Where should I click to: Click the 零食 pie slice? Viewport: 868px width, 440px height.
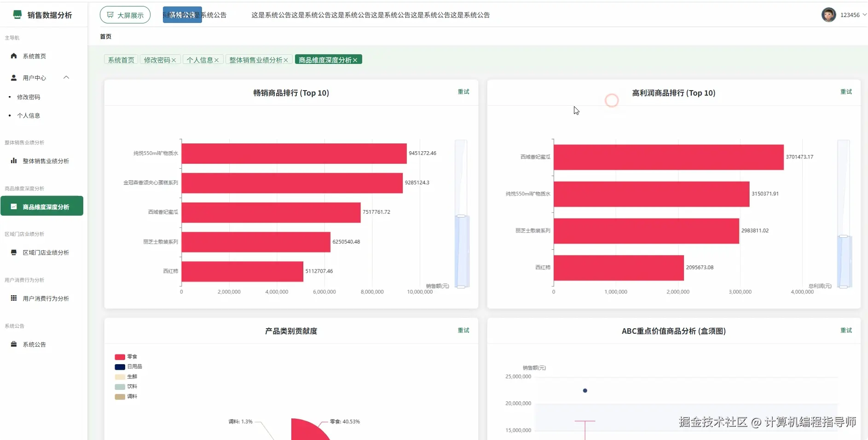coord(307,431)
